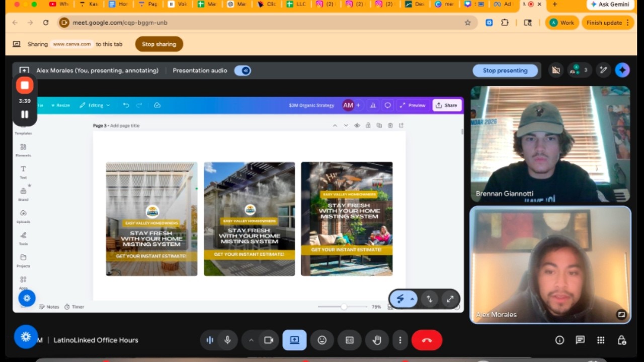
Task: Open the Text panel in Canva sidebar
Action: (23, 172)
